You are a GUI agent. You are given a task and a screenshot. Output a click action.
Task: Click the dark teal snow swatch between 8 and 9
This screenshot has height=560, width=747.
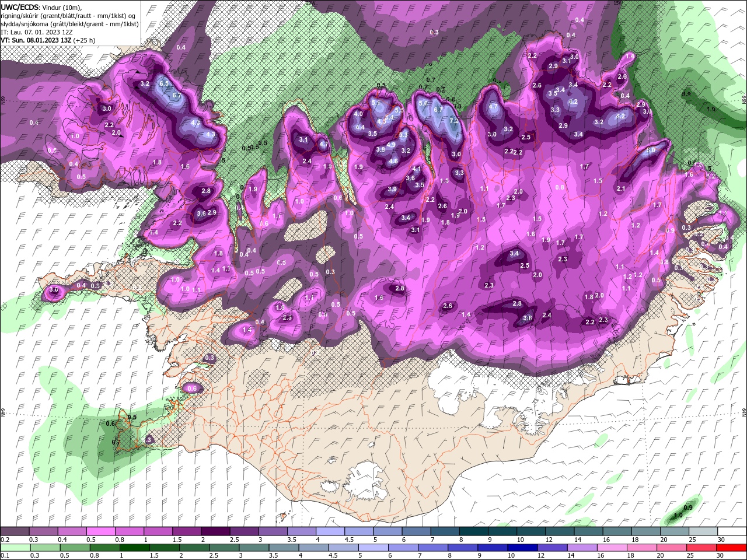coord(473,532)
